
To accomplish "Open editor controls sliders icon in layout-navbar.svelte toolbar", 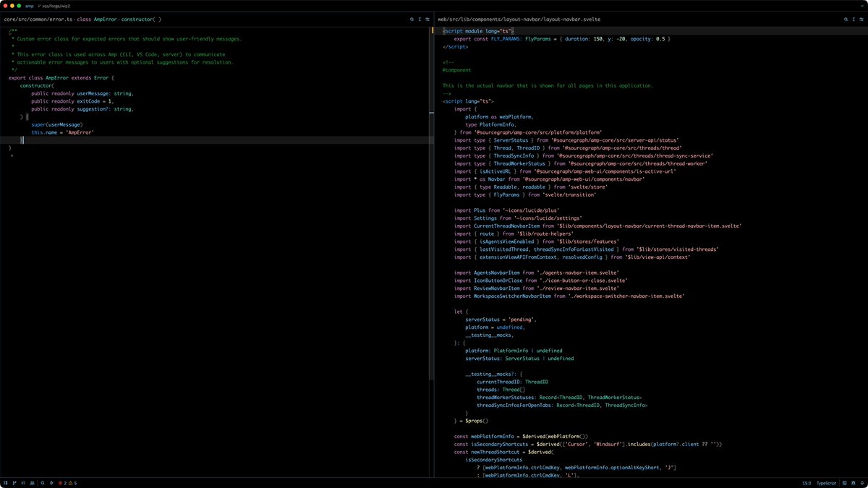I will tap(861, 20).
